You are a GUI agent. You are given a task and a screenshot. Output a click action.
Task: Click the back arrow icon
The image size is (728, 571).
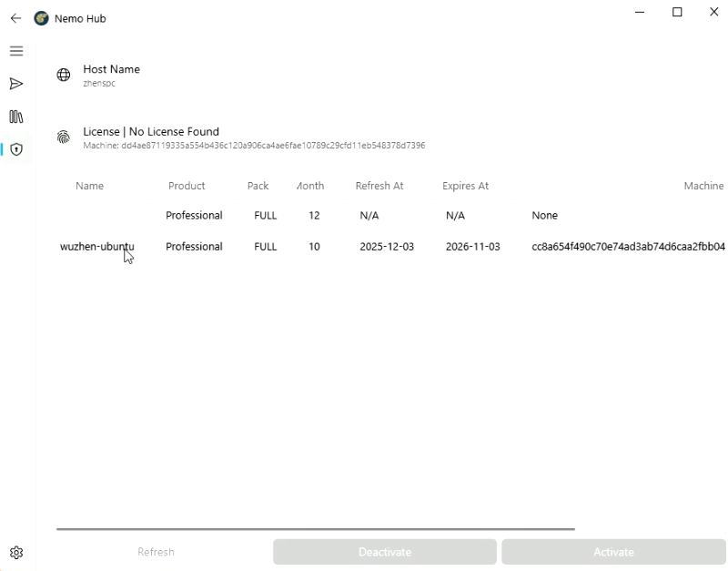(15, 18)
